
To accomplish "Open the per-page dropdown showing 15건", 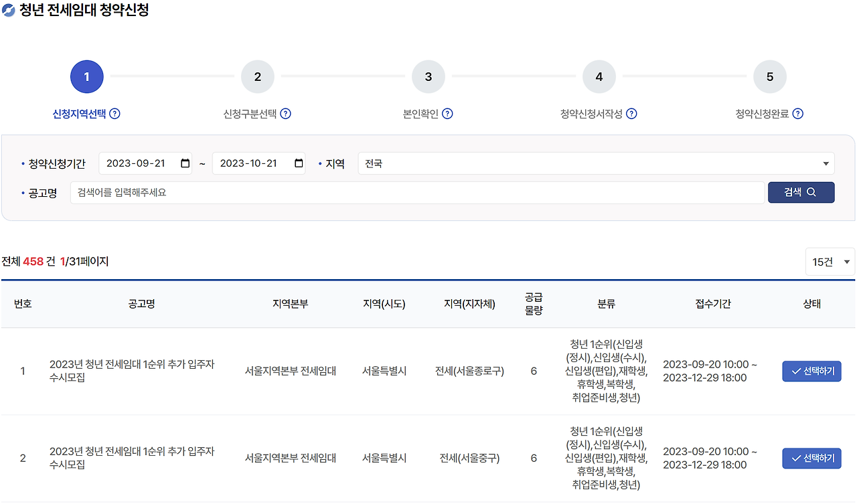I will coord(829,261).
